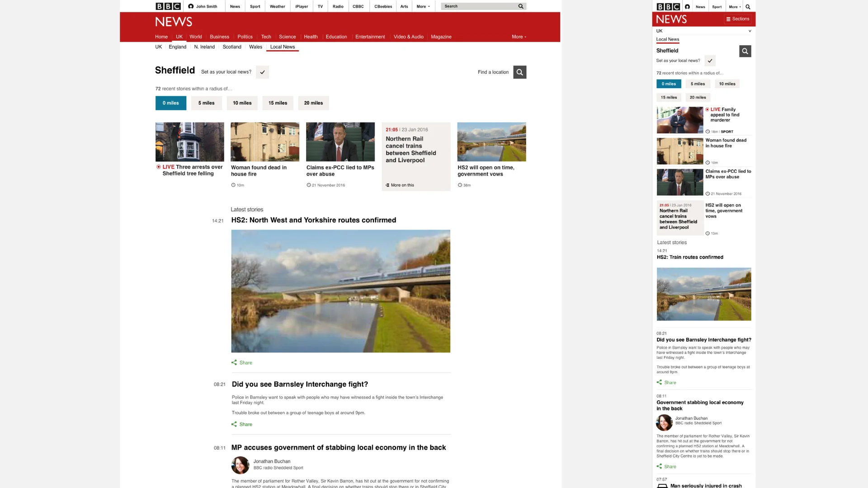This screenshot has width=868, height=488.
Task: Click the More on this link
Action: click(402, 185)
